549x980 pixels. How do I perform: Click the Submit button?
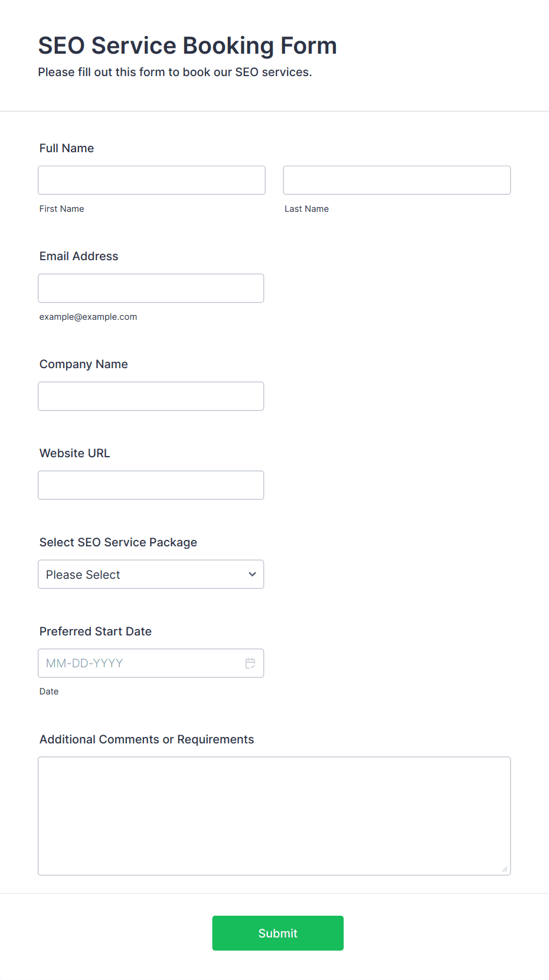[278, 933]
